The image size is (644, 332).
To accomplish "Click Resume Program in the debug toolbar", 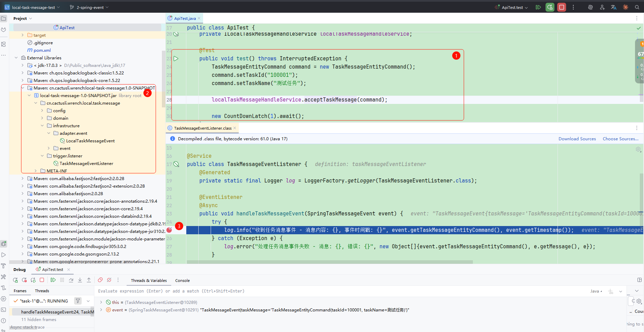I will 53,280.
